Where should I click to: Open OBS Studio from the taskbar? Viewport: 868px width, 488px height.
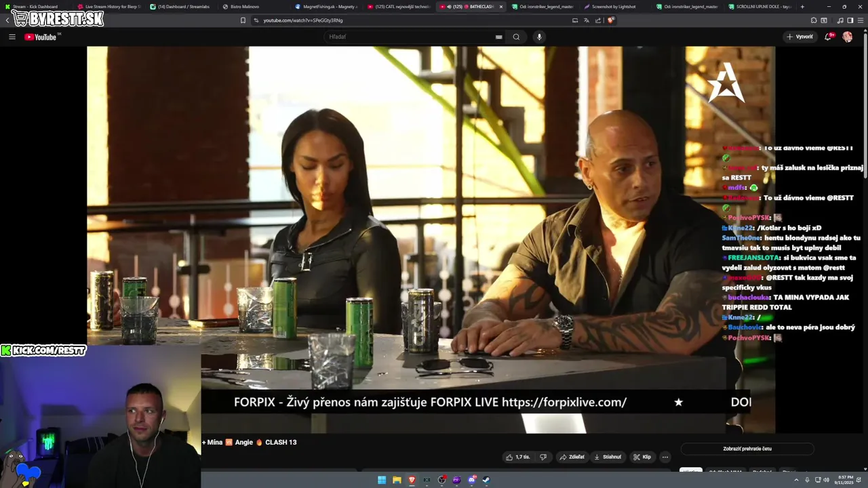[x=442, y=480]
